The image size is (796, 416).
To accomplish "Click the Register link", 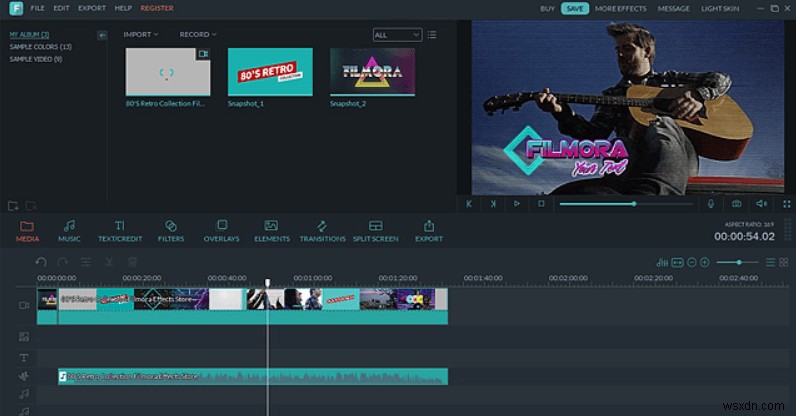I will pyautogui.click(x=157, y=8).
